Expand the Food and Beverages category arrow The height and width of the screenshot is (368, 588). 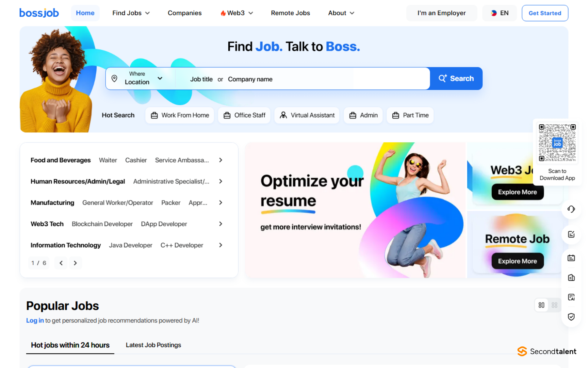221,160
